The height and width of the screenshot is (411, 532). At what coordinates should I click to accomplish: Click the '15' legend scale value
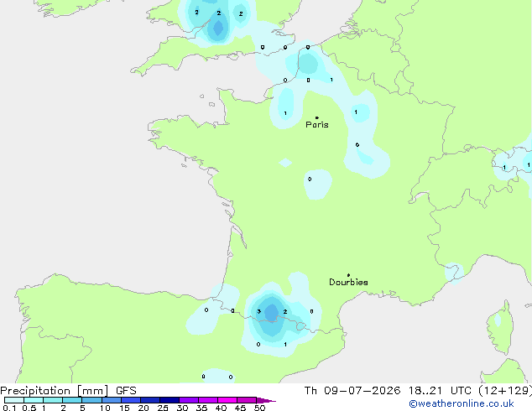(124, 408)
